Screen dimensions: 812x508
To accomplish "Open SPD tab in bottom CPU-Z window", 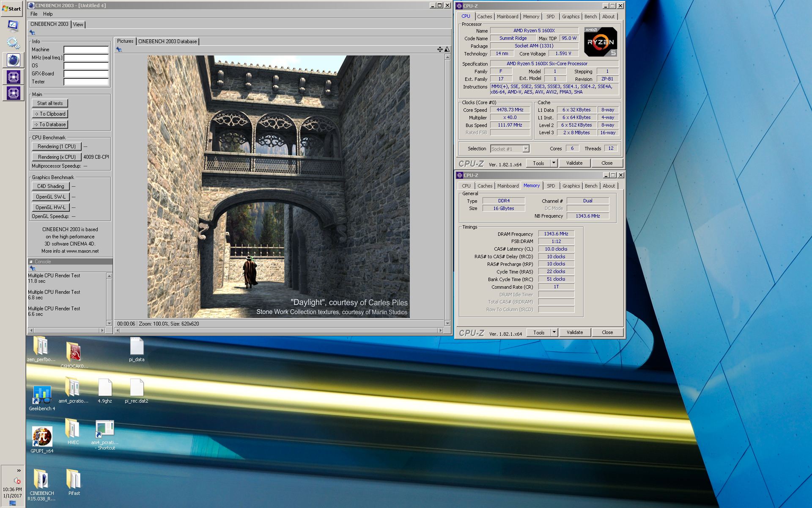I will [x=551, y=186].
